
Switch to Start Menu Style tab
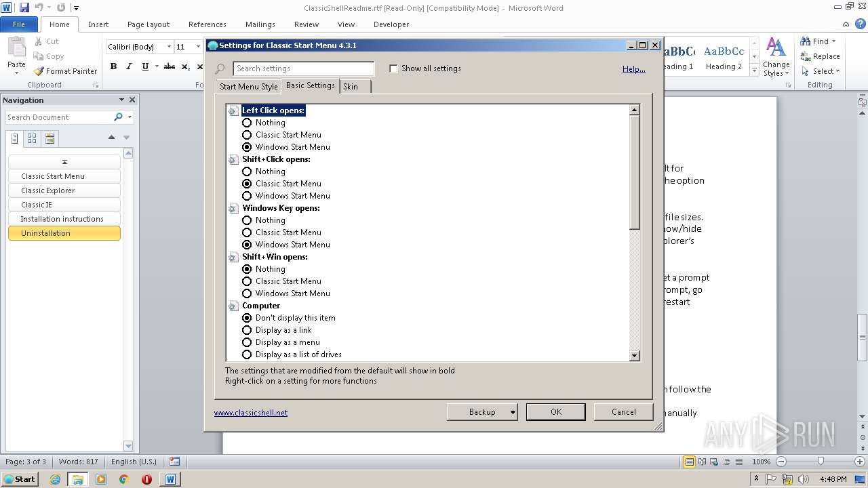[249, 87]
